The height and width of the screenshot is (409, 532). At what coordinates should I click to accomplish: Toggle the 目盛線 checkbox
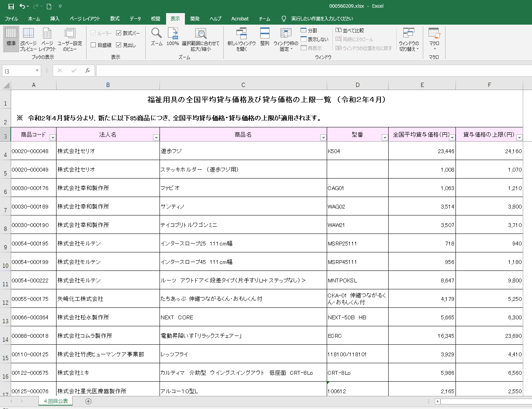point(93,45)
